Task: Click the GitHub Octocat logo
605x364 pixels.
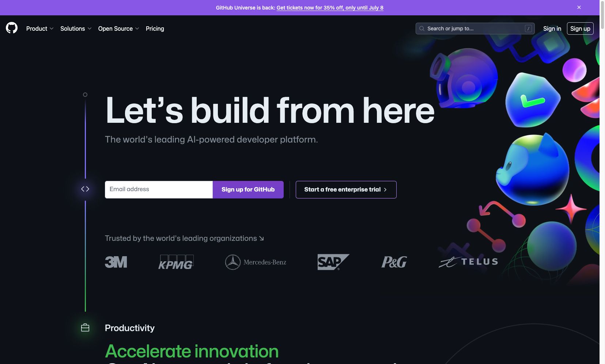Action: click(12, 28)
